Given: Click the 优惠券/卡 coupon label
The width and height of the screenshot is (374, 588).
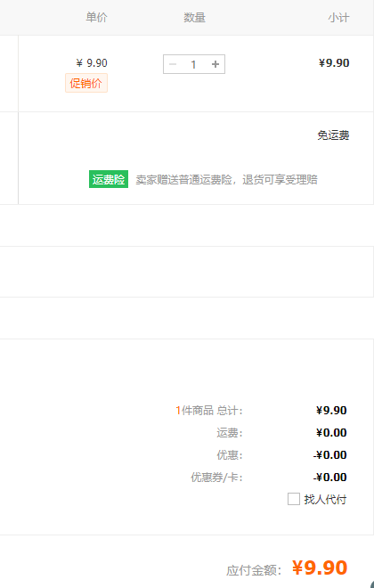Looking at the screenshot, I should tap(216, 477).
